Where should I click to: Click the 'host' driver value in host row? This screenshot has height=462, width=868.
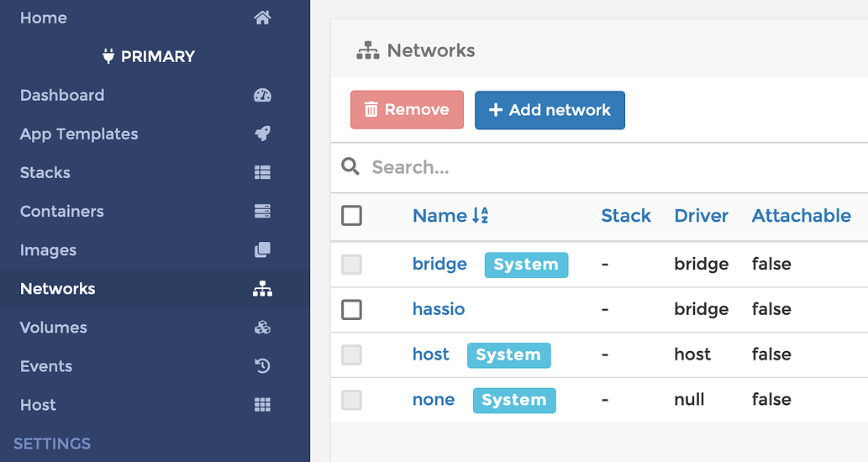point(692,354)
